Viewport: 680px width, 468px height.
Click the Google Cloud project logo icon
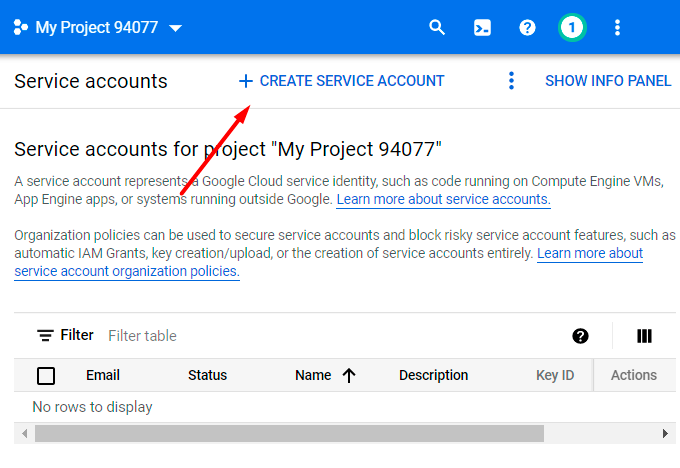(x=21, y=27)
